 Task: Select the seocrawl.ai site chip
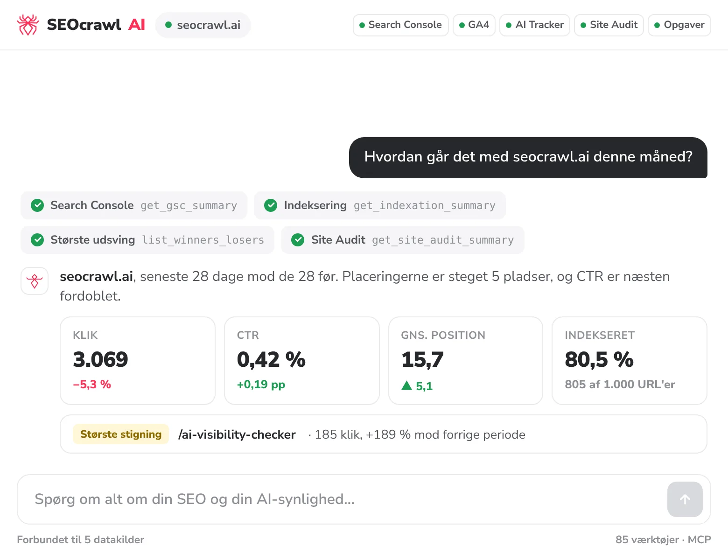[203, 25]
